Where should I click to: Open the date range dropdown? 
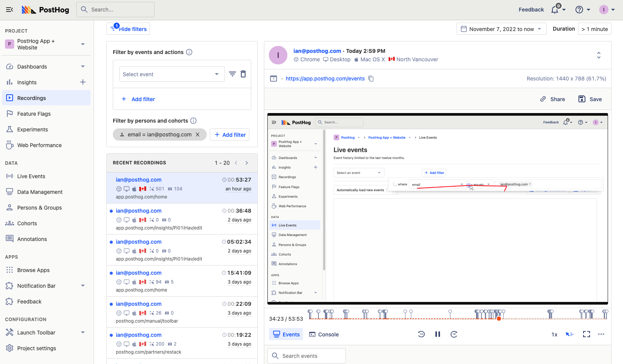[x=501, y=29]
